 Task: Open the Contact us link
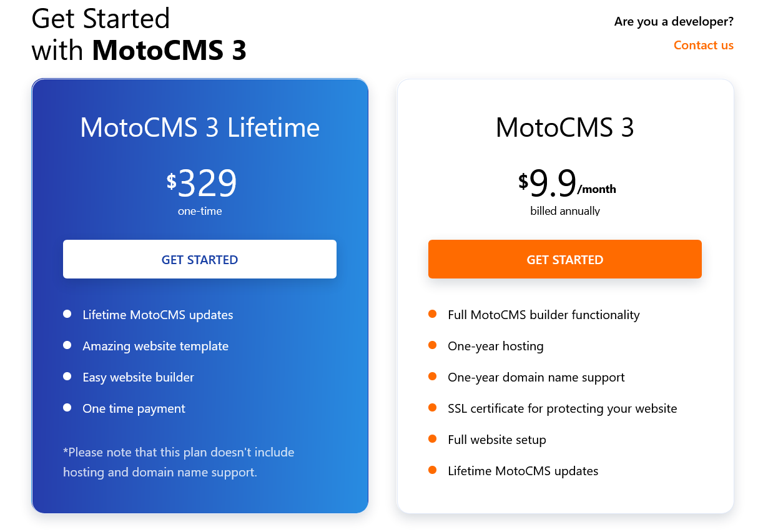(x=703, y=45)
